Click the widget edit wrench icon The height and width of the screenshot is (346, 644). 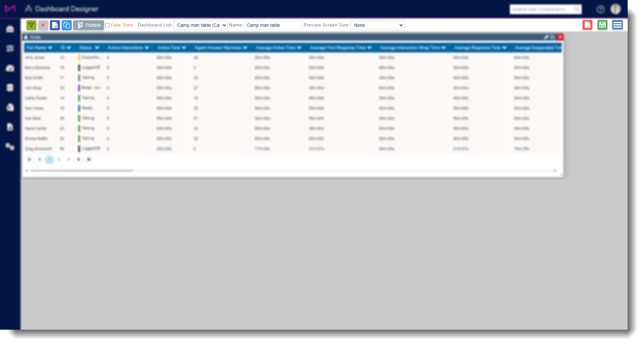[x=546, y=37]
